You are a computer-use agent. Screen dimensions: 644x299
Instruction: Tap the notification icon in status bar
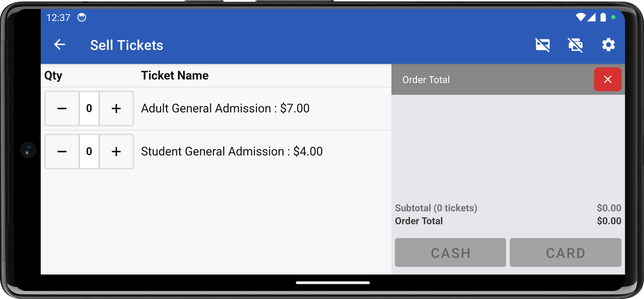[x=81, y=17]
